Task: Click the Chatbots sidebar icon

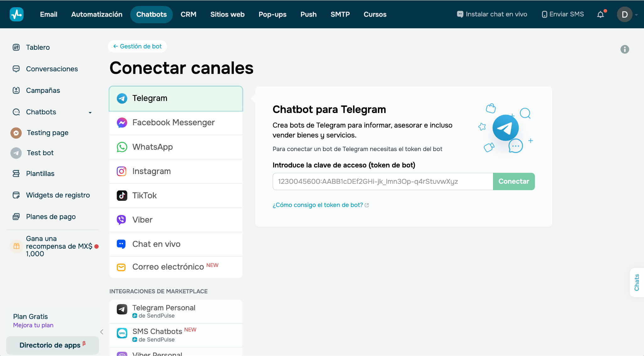Action: point(16,112)
